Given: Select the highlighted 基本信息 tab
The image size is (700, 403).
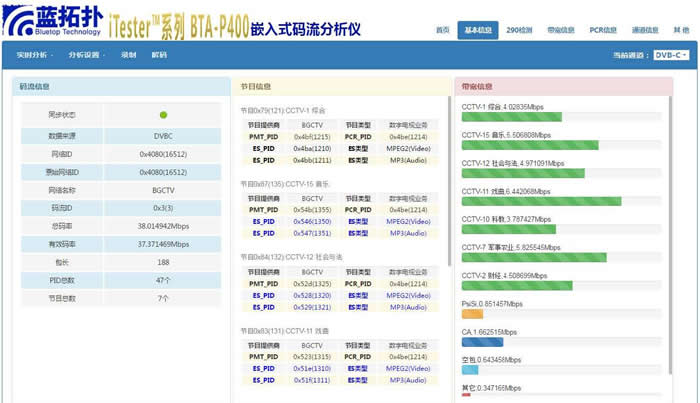Looking at the screenshot, I should pyautogui.click(x=478, y=30).
